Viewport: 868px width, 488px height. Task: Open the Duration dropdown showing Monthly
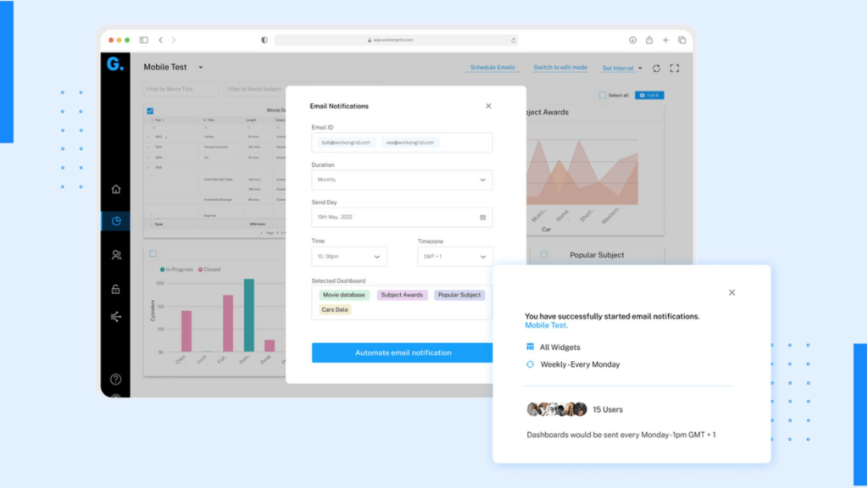click(x=401, y=180)
